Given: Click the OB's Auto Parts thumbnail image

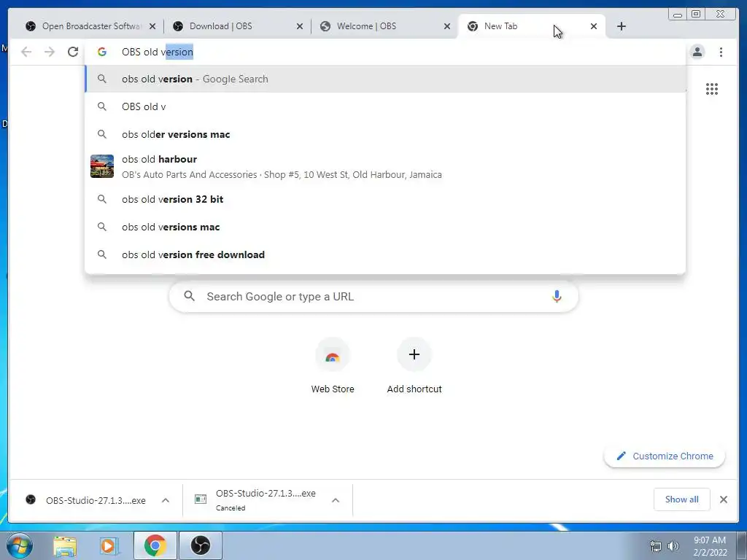Looking at the screenshot, I should tap(102, 166).
